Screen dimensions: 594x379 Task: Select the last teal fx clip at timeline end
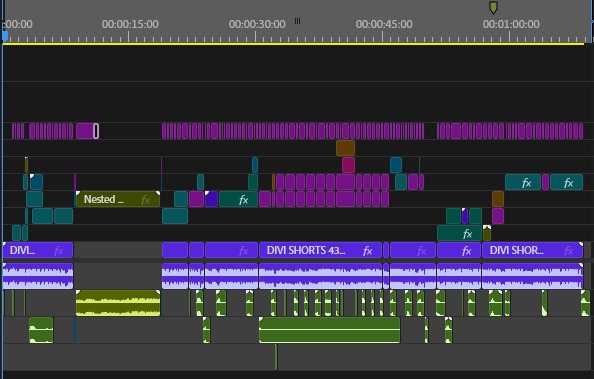pyautogui.click(x=566, y=182)
